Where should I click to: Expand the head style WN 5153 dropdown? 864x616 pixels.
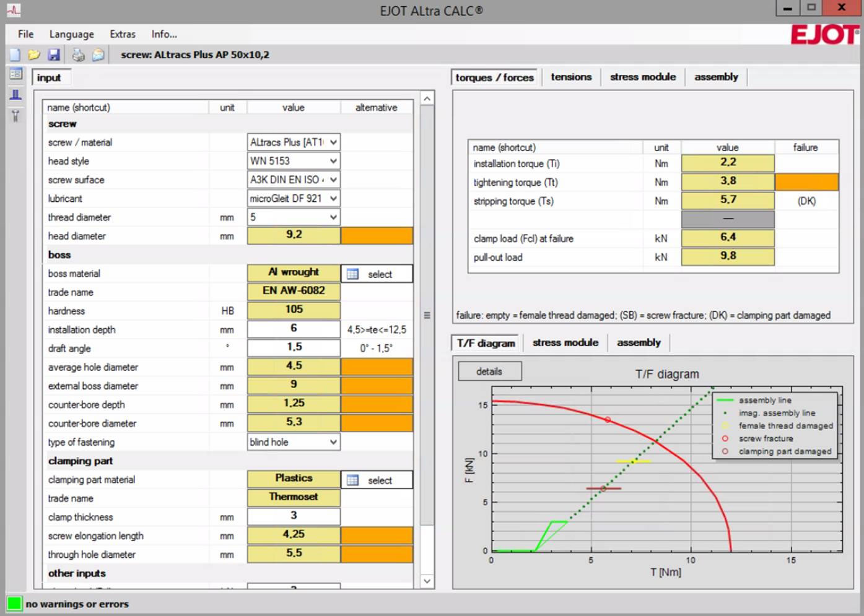[294, 161]
